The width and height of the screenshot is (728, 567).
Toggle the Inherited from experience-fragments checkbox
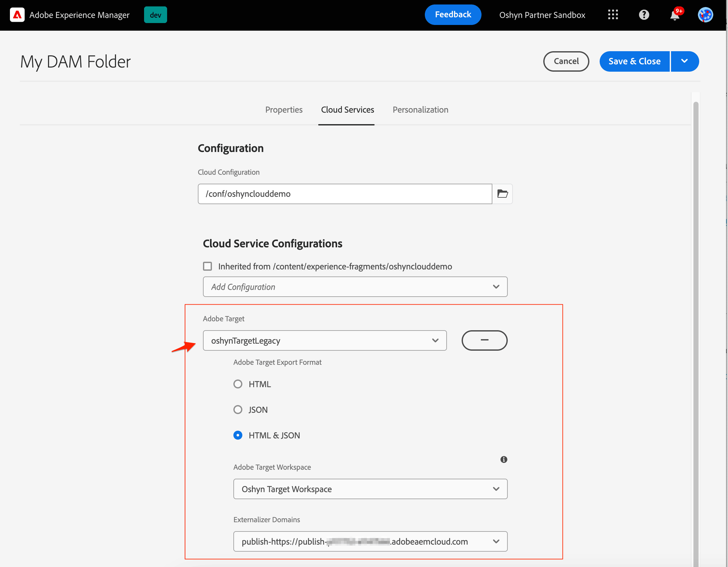[207, 266]
